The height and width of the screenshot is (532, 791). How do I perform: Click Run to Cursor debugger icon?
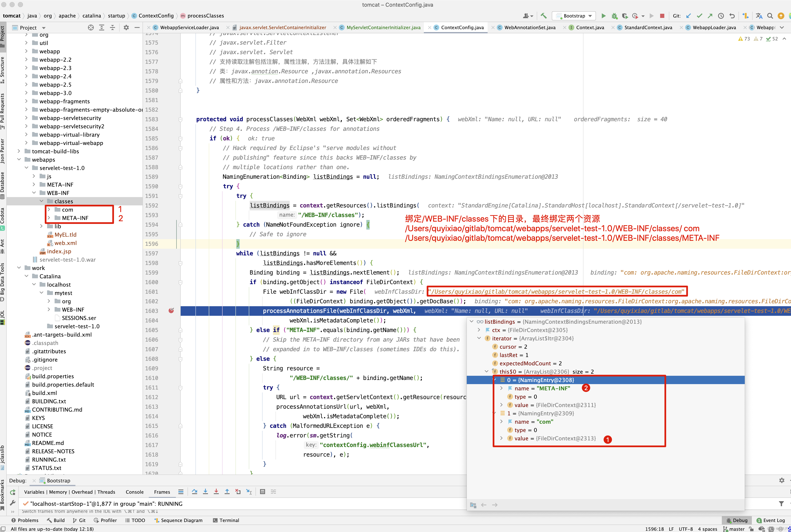(249, 492)
